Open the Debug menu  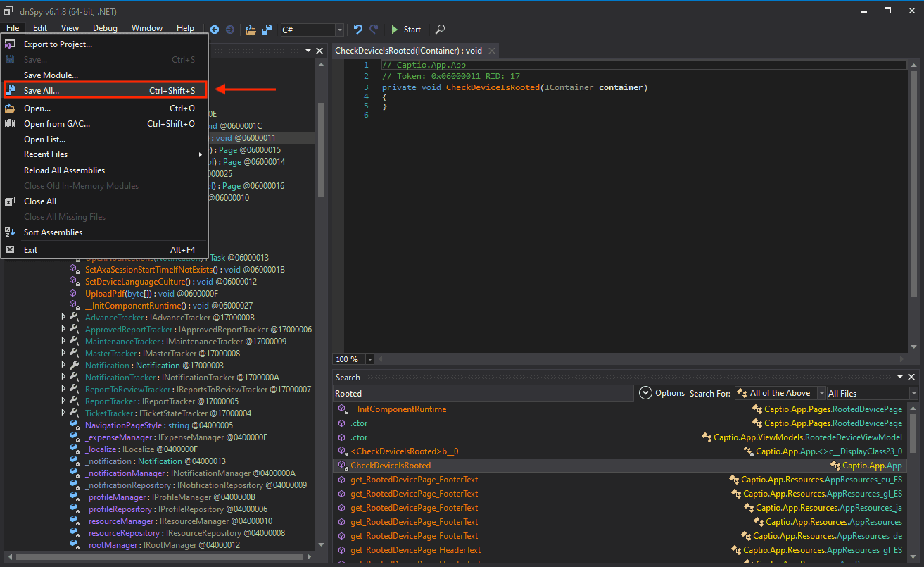tap(105, 28)
